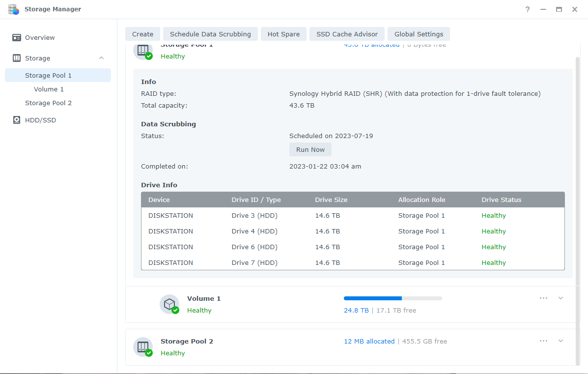Click Run Now for data scrubbing
This screenshot has height=374, width=588.
point(310,150)
